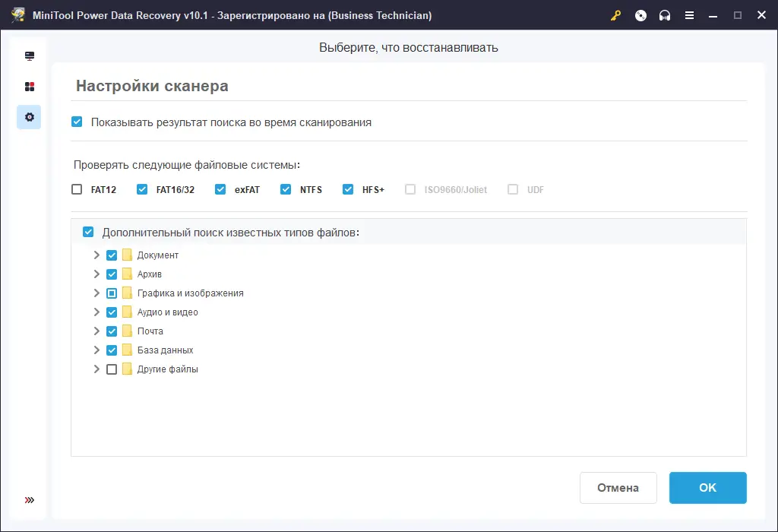Click the FAT16/32 label text
This screenshot has height=532, width=778.
pyautogui.click(x=176, y=189)
